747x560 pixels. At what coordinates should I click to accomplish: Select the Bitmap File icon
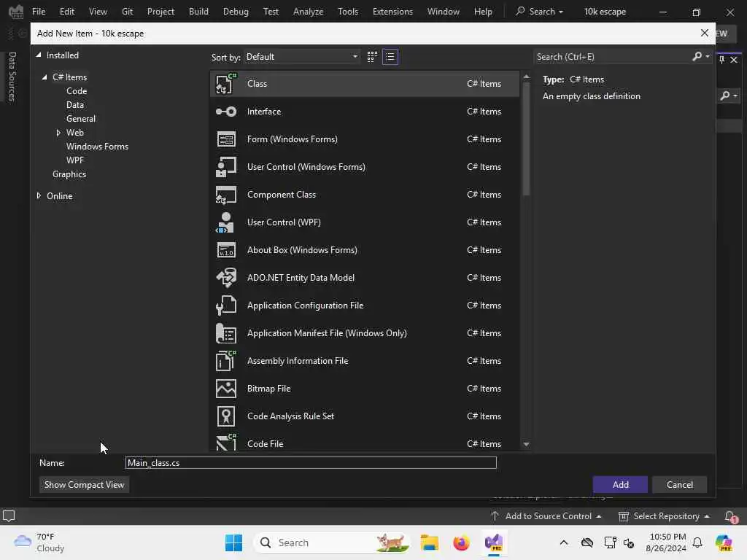click(x=226, y=389)
